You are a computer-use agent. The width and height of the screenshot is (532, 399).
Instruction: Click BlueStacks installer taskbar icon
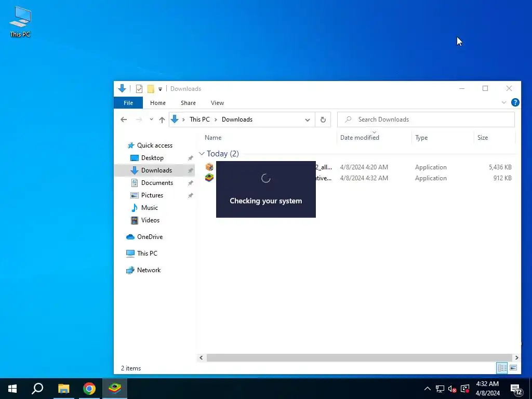pyautogui.click(x=115, y=389)
